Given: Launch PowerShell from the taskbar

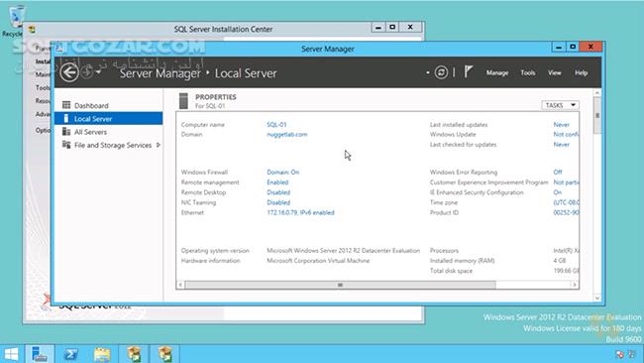Looking at the screenshot, I should (70, 354).
